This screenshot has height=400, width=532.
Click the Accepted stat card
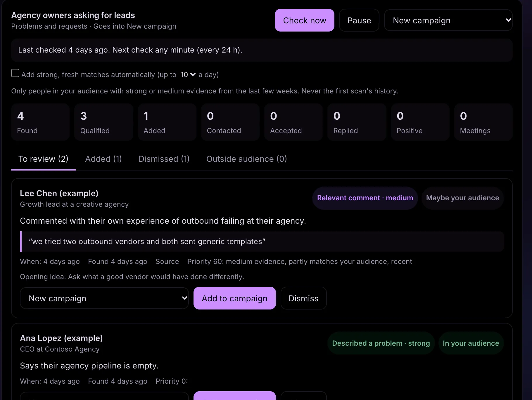(293, 122)
